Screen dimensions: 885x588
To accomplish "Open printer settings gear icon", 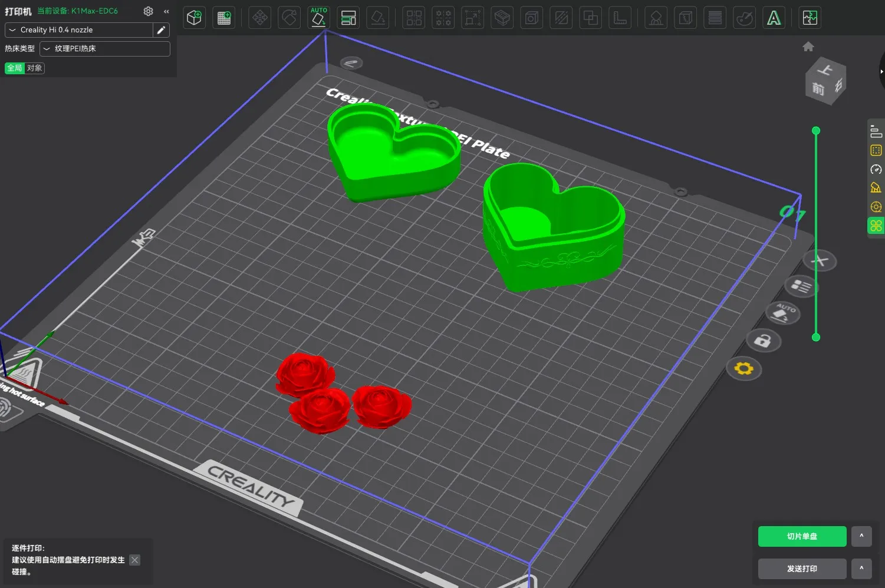I will (x=149, y=11).
